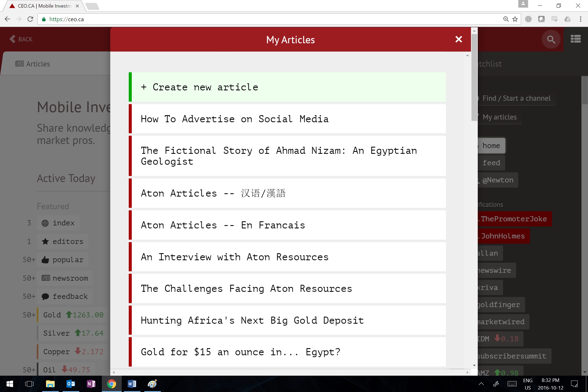
Task: Close the My Articles dialog
Action: point(459,39)
